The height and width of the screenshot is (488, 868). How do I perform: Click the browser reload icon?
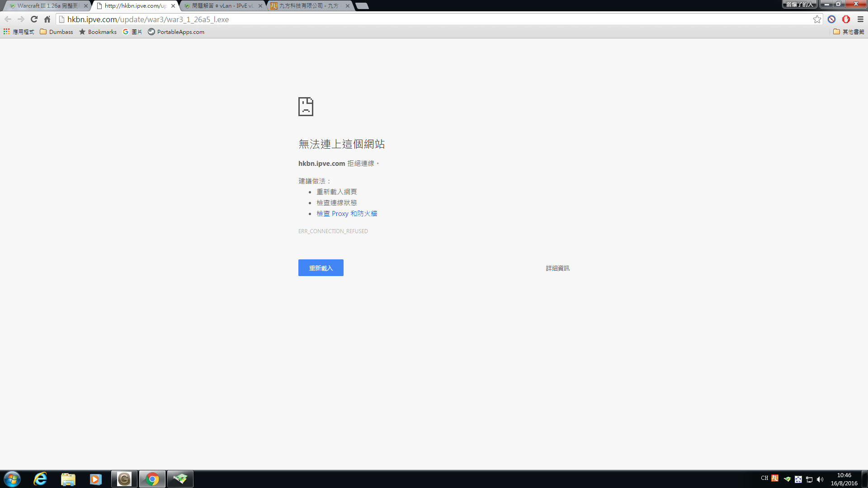34,19
